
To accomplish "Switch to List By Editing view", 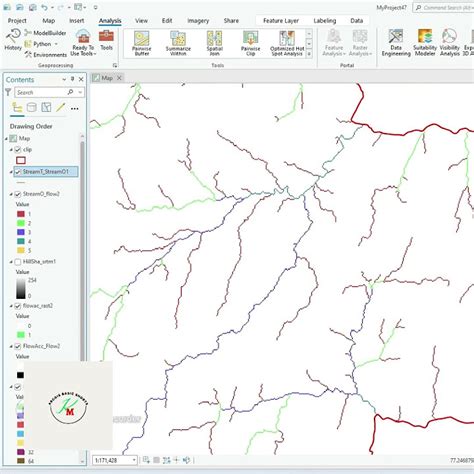I will pyautogui.click(x=60, y=107).
